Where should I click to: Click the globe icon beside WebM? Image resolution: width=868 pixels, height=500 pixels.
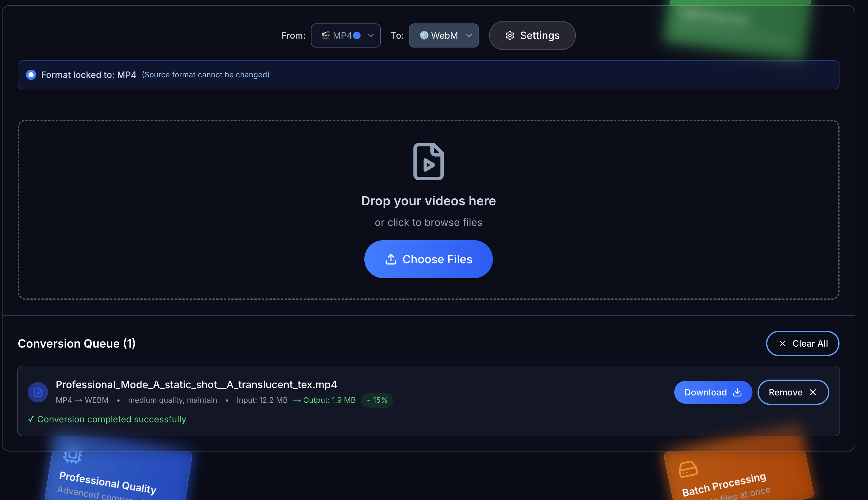point(424,35)
